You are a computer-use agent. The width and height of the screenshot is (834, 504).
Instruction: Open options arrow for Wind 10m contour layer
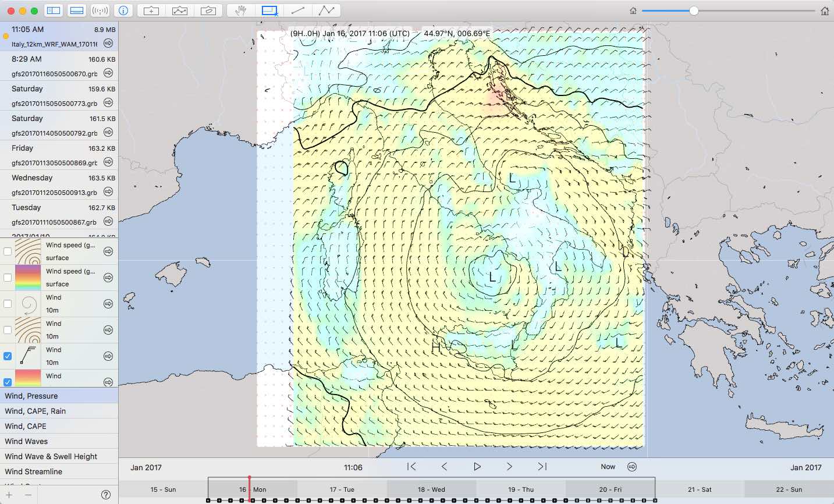[x=108, y=330]
